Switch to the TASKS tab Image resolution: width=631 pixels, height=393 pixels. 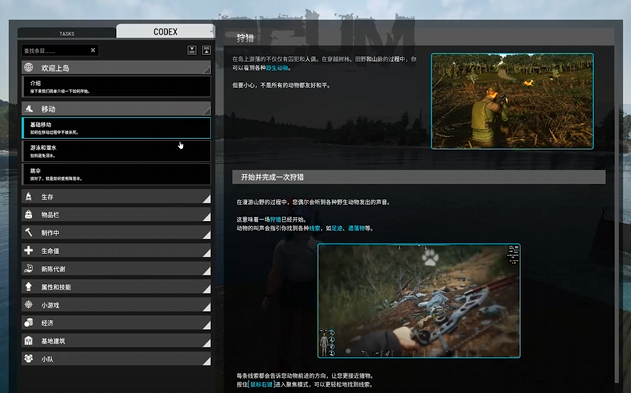click(x=67, y=33)
